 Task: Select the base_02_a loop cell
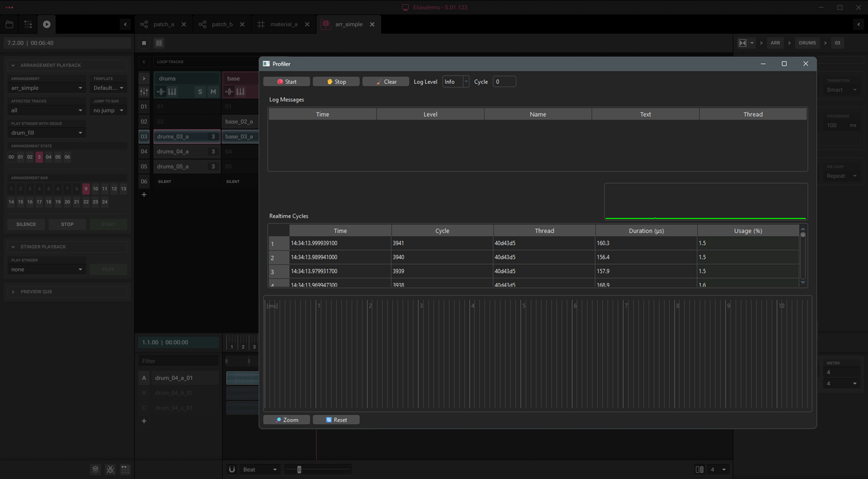click(240, 122)
